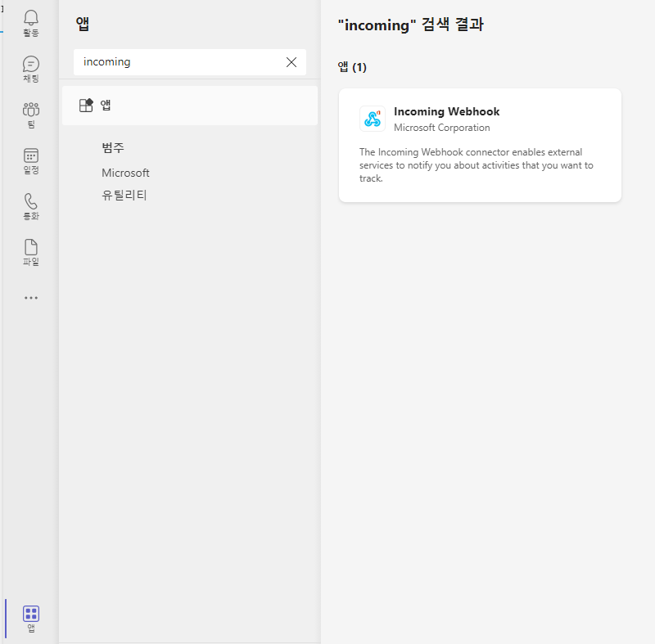655x644 pixels.
Task: Open the Incoming Webhook app card
Action: pos(480,145)
